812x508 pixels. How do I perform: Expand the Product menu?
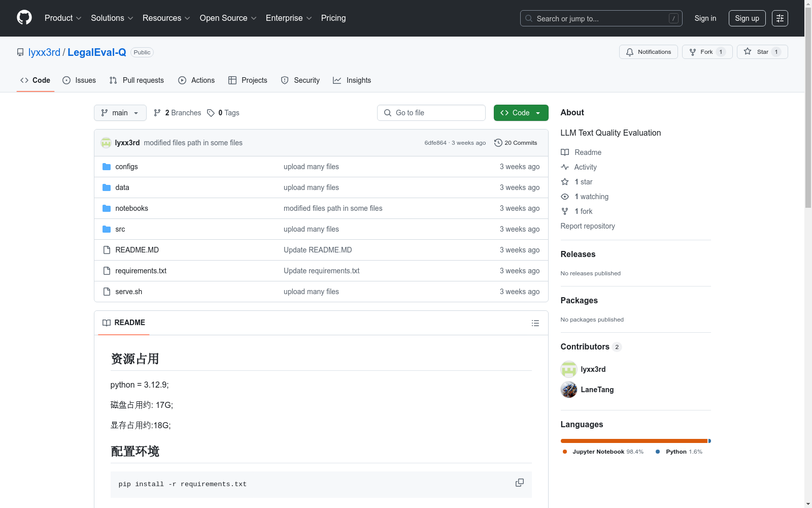[x=63, y=18]
